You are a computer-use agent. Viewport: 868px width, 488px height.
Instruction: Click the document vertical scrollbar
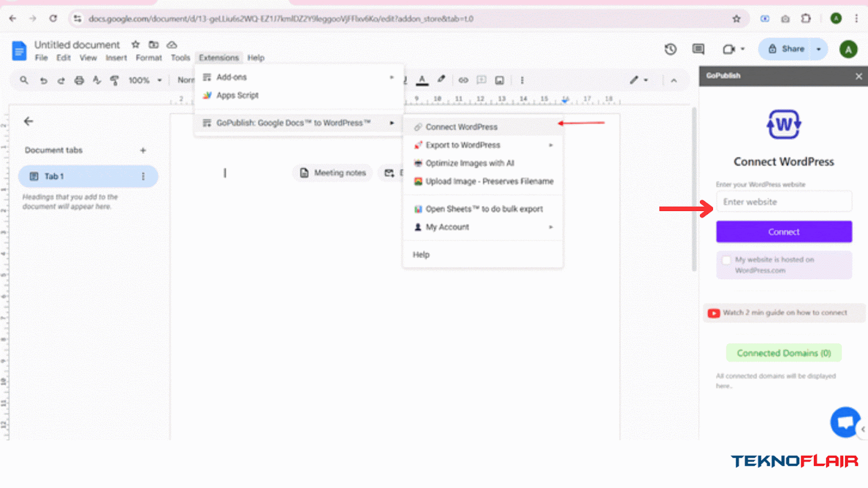[x=694, y=190]
